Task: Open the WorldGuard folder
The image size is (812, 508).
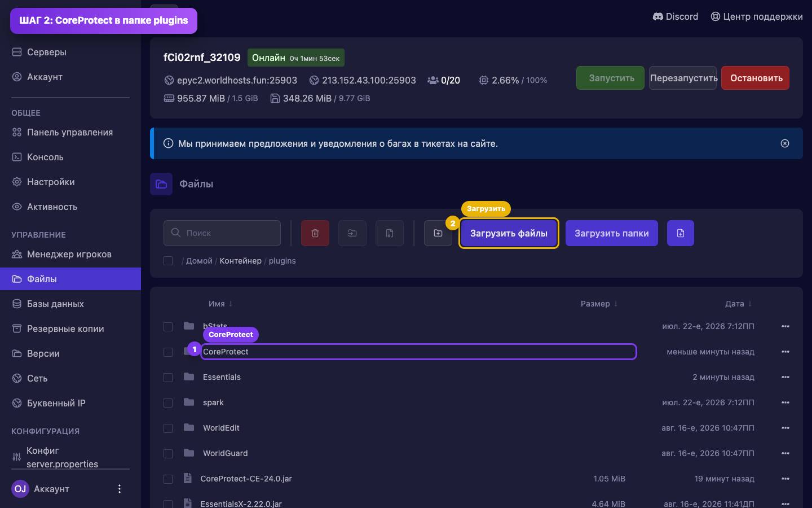Action: pos(225,453)
